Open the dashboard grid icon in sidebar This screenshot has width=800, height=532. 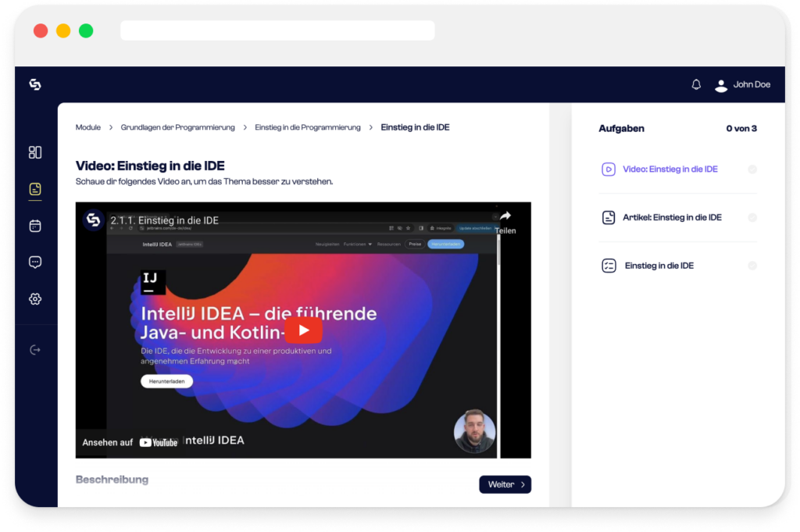tap(35, 152)
